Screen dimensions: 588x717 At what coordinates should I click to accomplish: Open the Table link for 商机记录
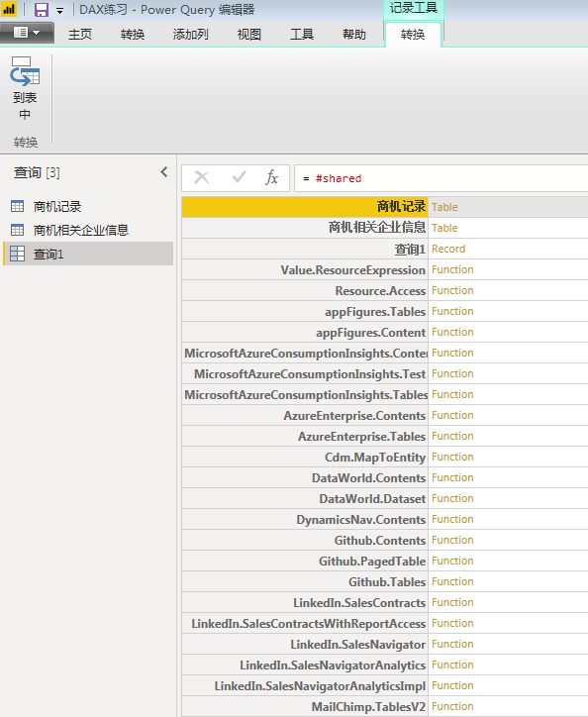[444, 207]
